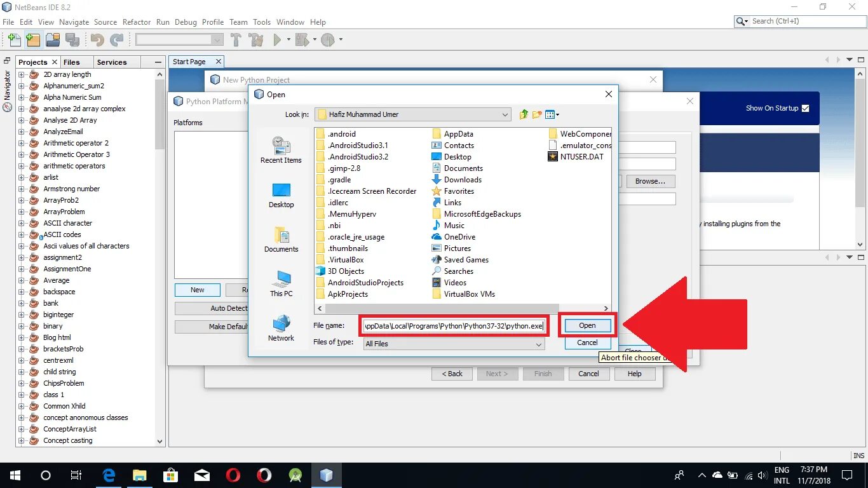Click the Save All toolbar icon
This screenshot has width=868, height=488.
tap(72, 40)
